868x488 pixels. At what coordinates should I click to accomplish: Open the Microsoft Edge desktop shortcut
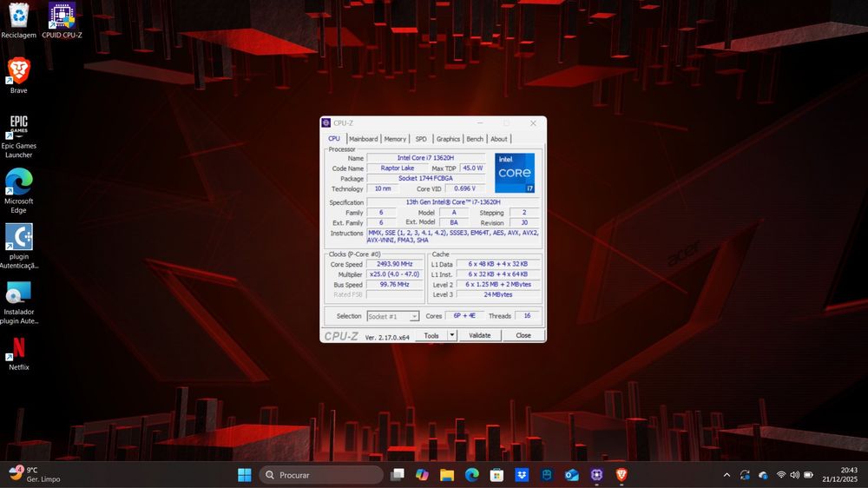[x=18, y=190]
